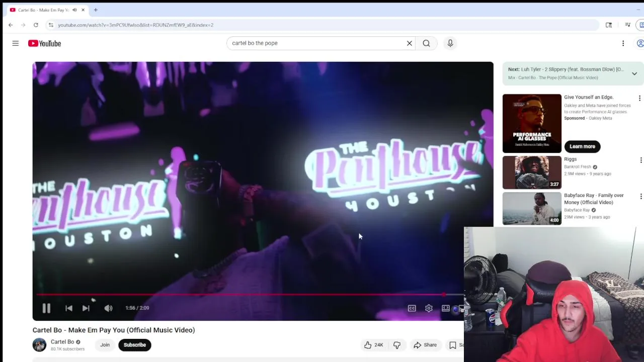Click the video title text below player
This screenshot has height=362, width=644.
point(114,330)
